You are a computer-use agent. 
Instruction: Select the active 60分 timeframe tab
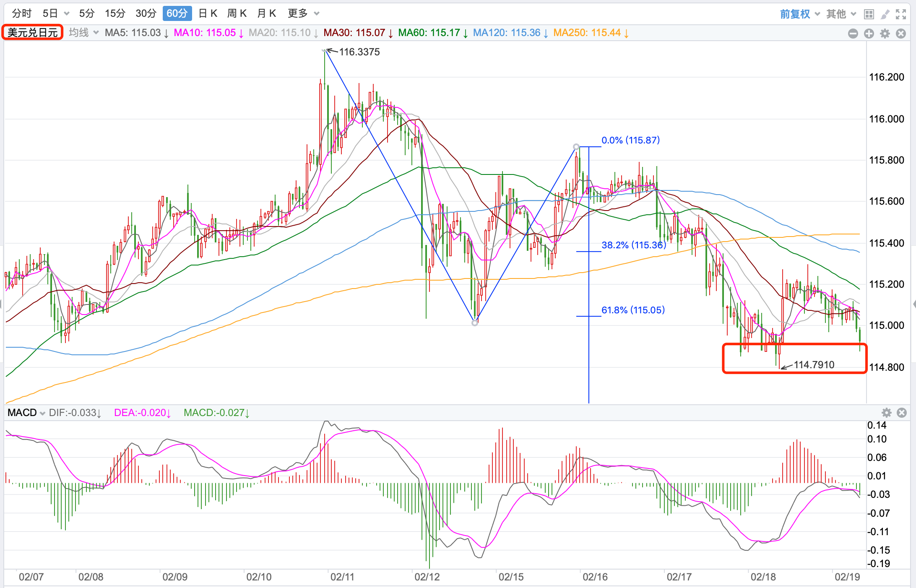177,14
